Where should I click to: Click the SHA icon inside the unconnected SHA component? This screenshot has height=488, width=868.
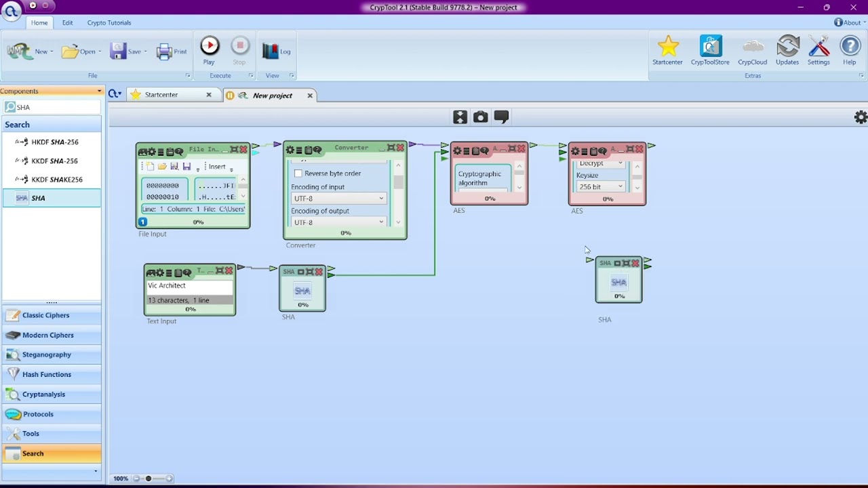618,282
